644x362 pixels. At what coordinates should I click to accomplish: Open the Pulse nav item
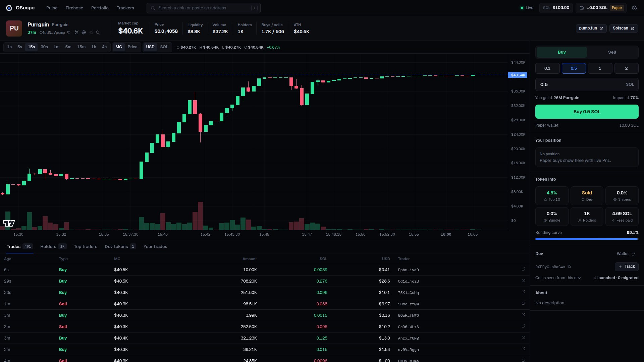point(52,8)
